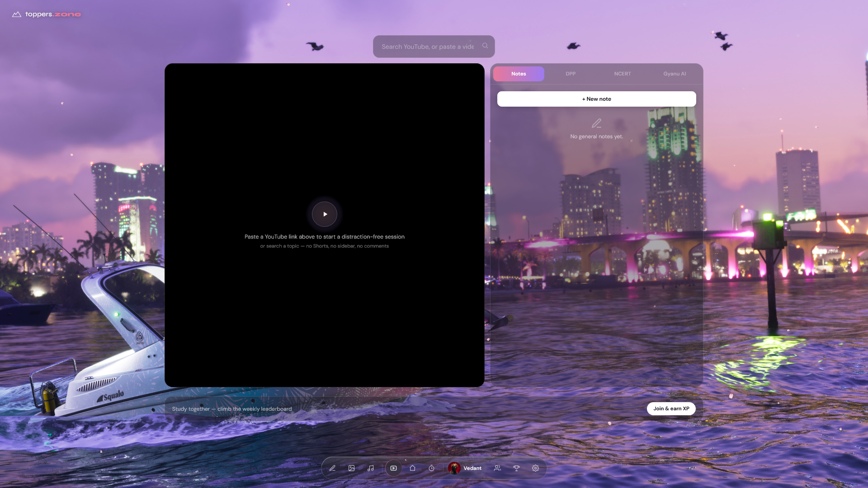Create a note with + New note
Viewport: 868px width, 488px height.
pyautogui.click(x=596, y=99)
